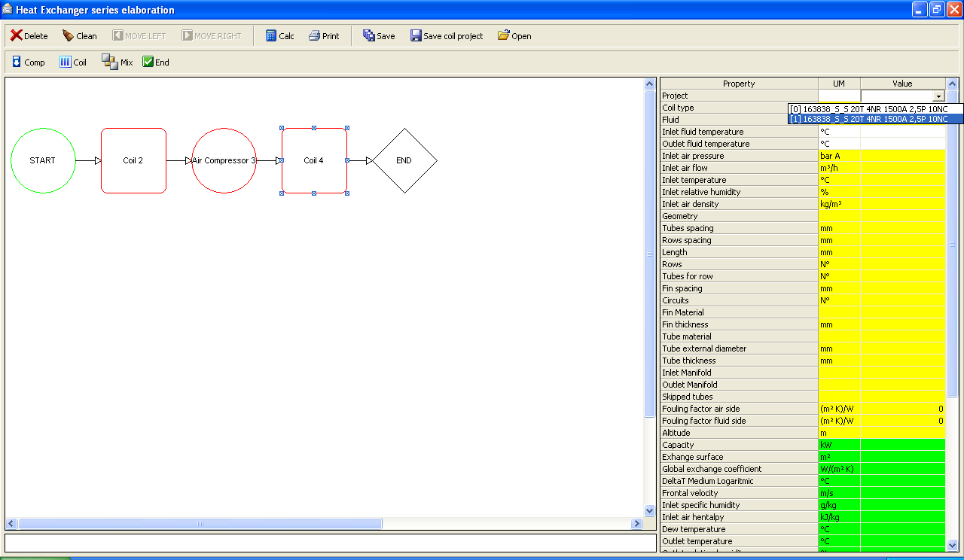
Task: Click the "kg/m³" unit cell
Action: click(839, 204)
